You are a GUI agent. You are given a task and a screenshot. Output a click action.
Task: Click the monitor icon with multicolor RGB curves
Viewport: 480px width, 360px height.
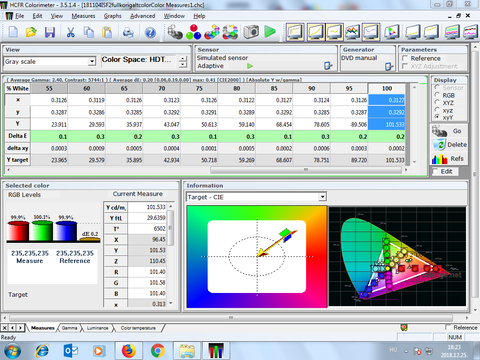click(353, 32)
